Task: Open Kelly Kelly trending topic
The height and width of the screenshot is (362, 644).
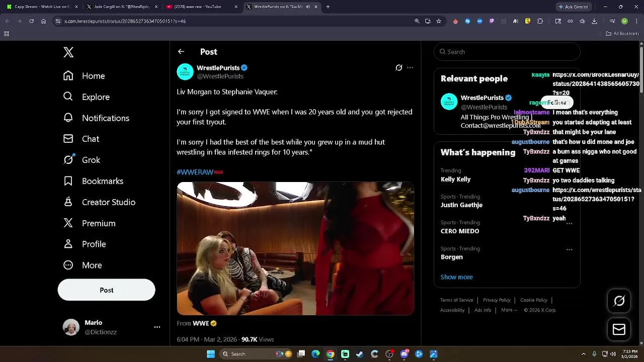Action: 455,179
